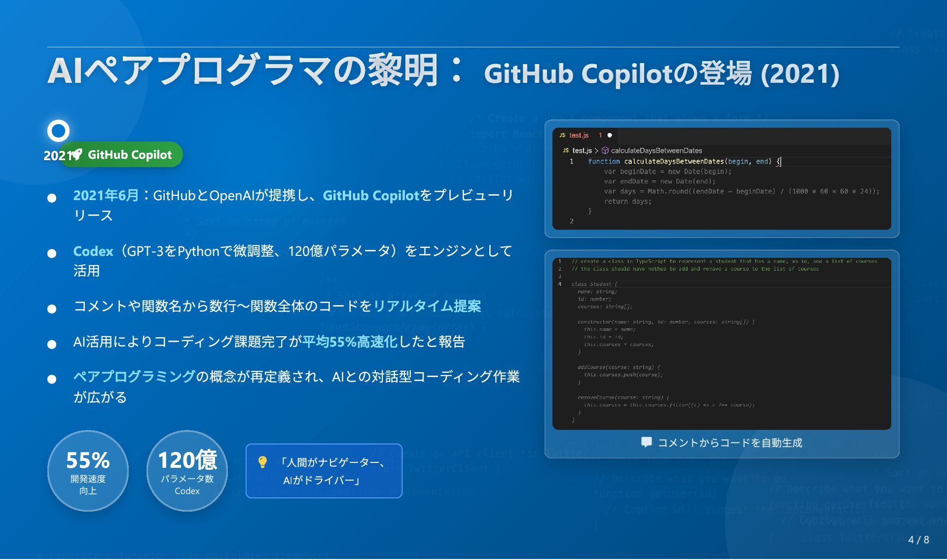Viewport: 947px width, 560px height.
Task: Click the 55% 開発速度向上 circle
Action: 88,471
